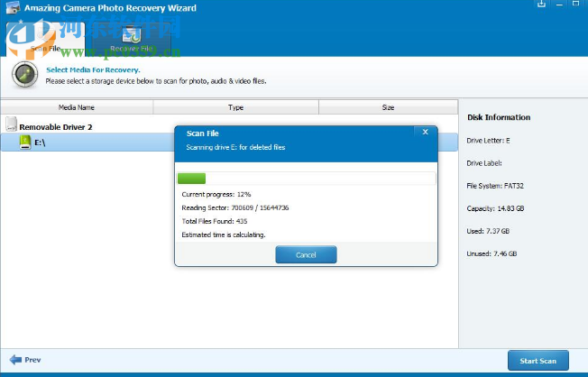Click the radar scan icon beside Select Media
The height and width of the screenshot is (377, 588).
click(x=24, y=74)
